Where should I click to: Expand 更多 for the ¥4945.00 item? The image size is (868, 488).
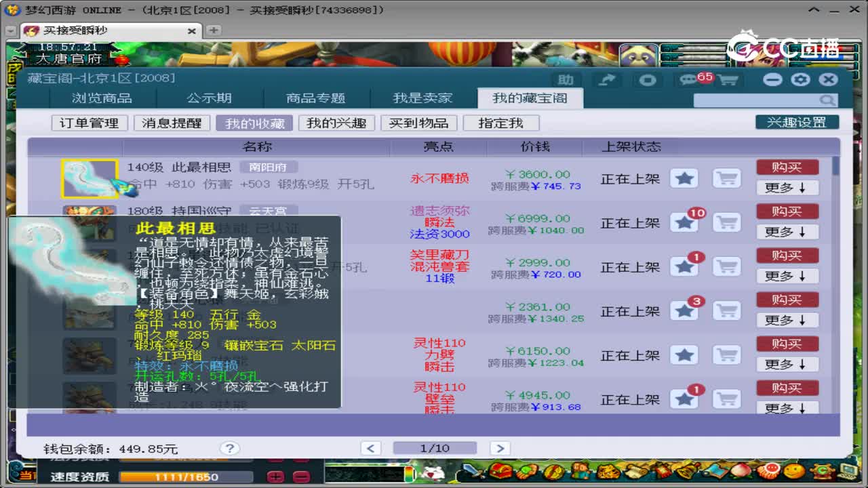pyautogui.click(x=787, y=407)
